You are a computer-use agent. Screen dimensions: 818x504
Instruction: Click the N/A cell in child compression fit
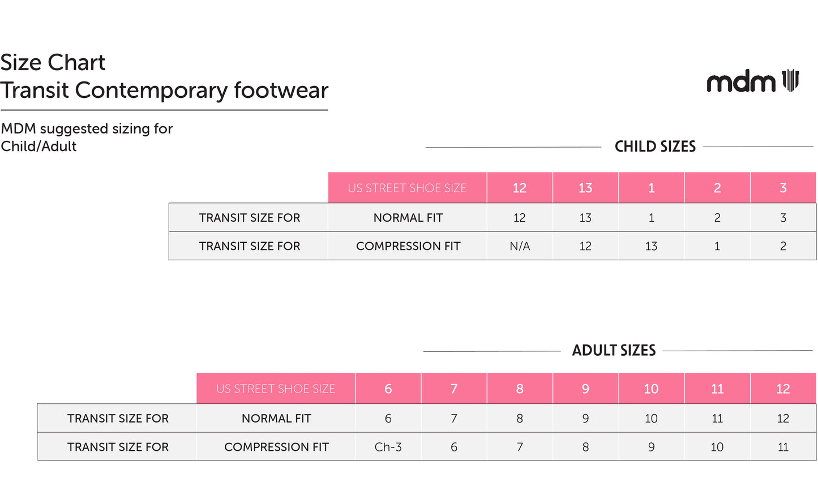point(520,246)
